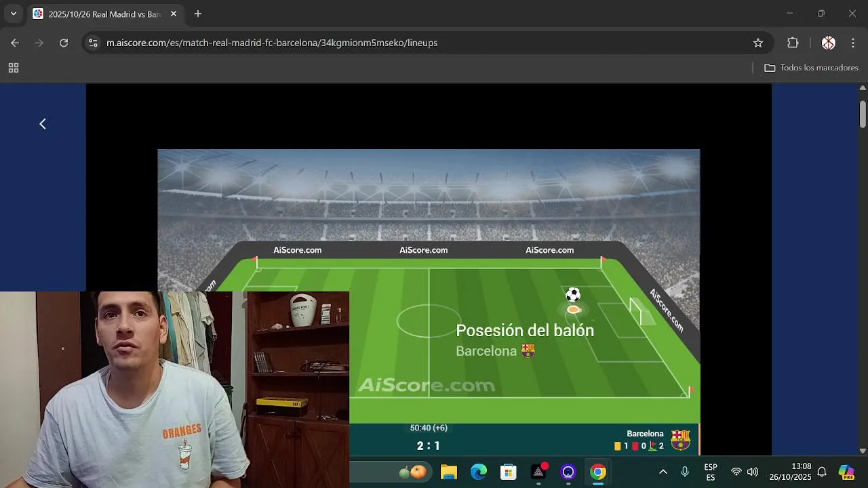Screen dimensions: 868x488
Task: Click the yellow card count icon
Action: [x=618, y=446]
